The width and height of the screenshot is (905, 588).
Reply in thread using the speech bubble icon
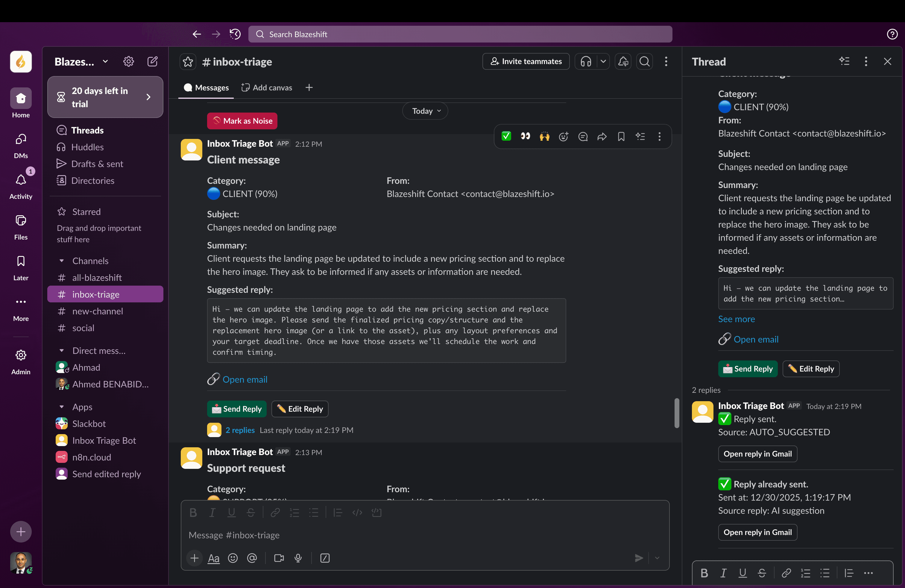(583, 137)
